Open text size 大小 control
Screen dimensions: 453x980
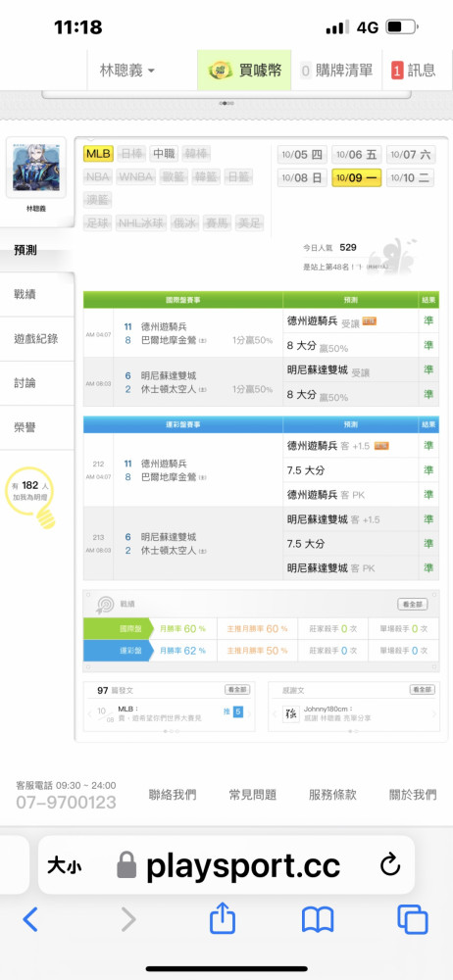point(65,866)
